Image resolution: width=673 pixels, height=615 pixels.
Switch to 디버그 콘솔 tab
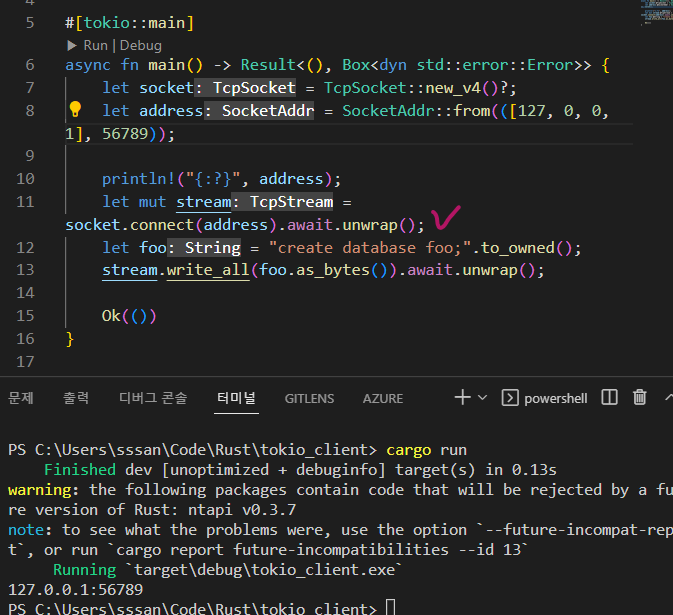tap(153, 397)
